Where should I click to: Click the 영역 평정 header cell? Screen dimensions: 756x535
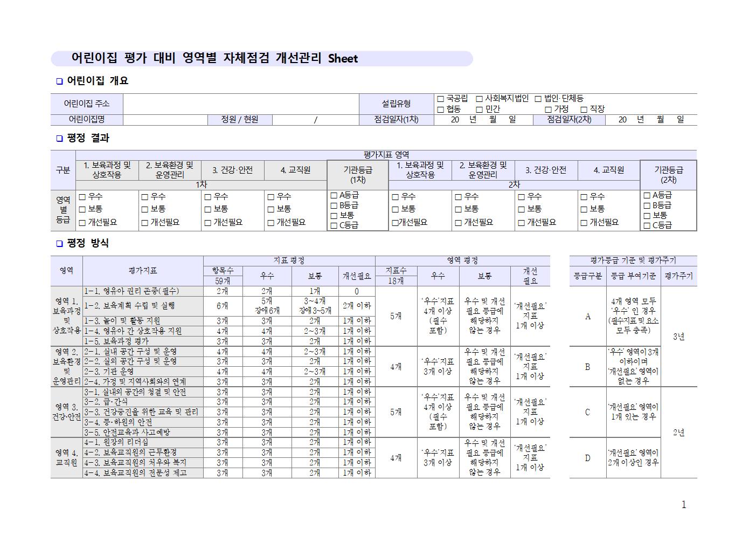tap(463, 260)
